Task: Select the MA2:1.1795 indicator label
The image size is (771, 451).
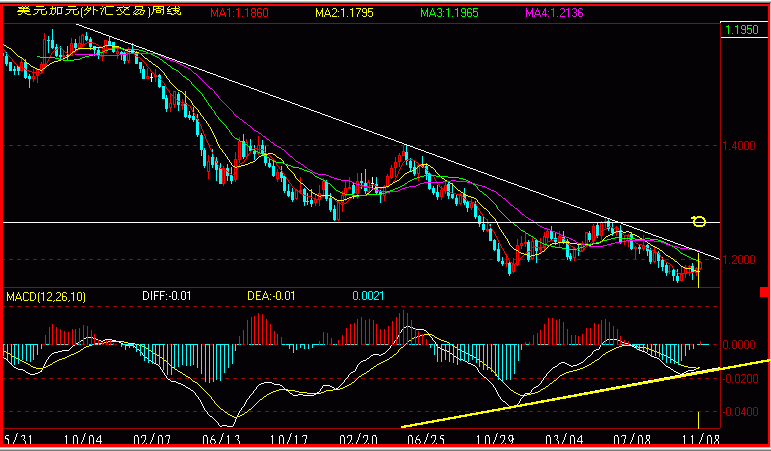Action: (344, 13)
